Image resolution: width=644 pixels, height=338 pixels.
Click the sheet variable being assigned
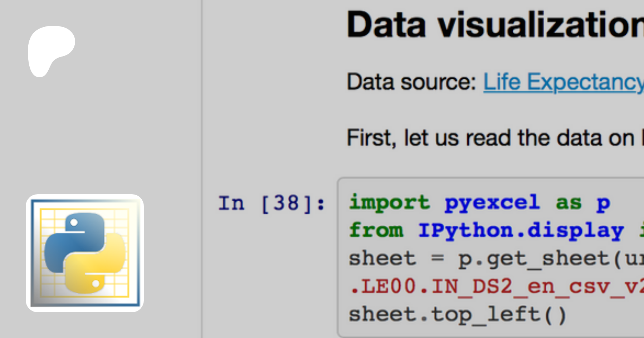pyautogui.click(x=382, y=258)
